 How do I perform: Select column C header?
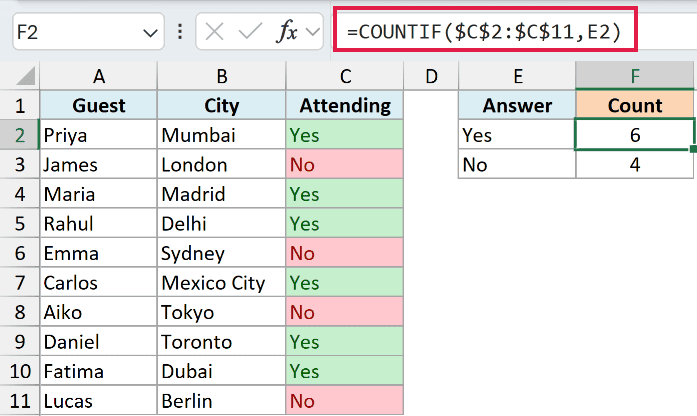(x=345, y=76)
